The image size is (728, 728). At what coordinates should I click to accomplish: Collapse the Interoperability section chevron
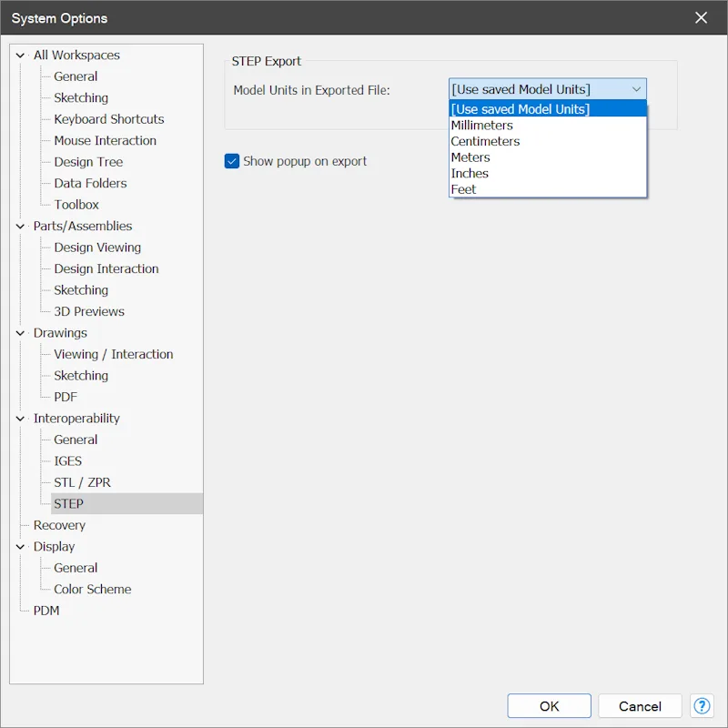click(20, 419)
